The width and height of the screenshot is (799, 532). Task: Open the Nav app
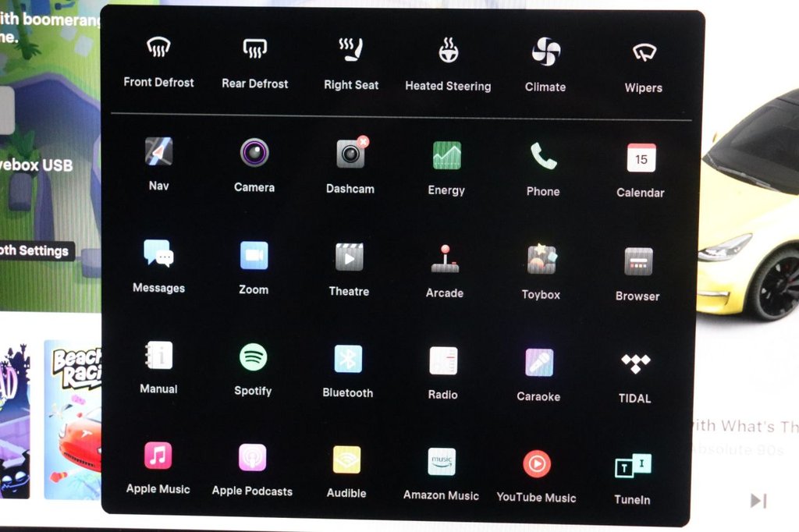point(158,152)
